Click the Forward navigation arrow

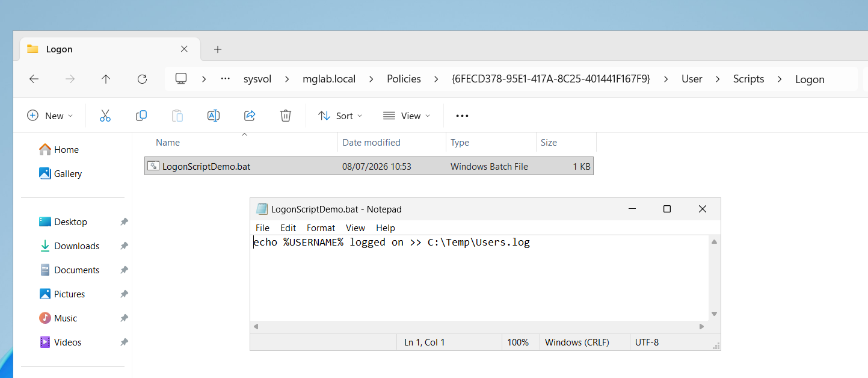coord(70,79)
